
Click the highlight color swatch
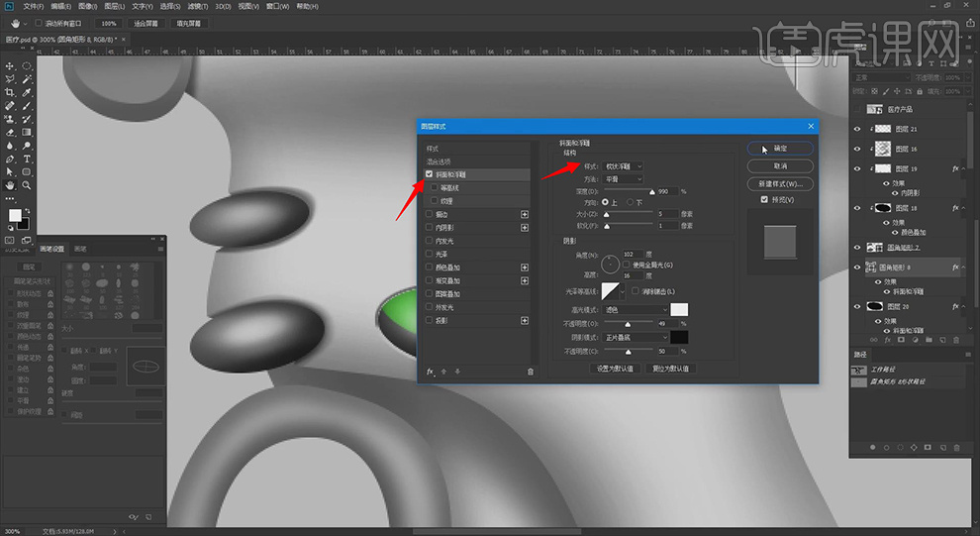point(679,309)
